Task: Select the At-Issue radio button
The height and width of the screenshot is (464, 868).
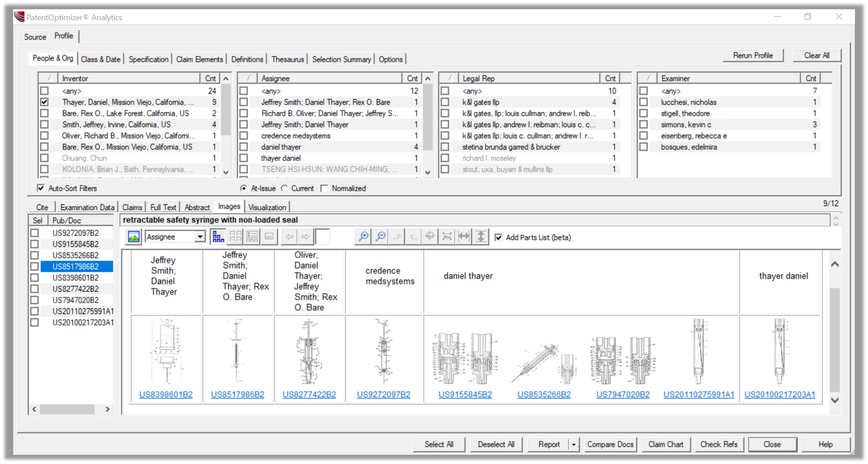Action: click(244, 188)
